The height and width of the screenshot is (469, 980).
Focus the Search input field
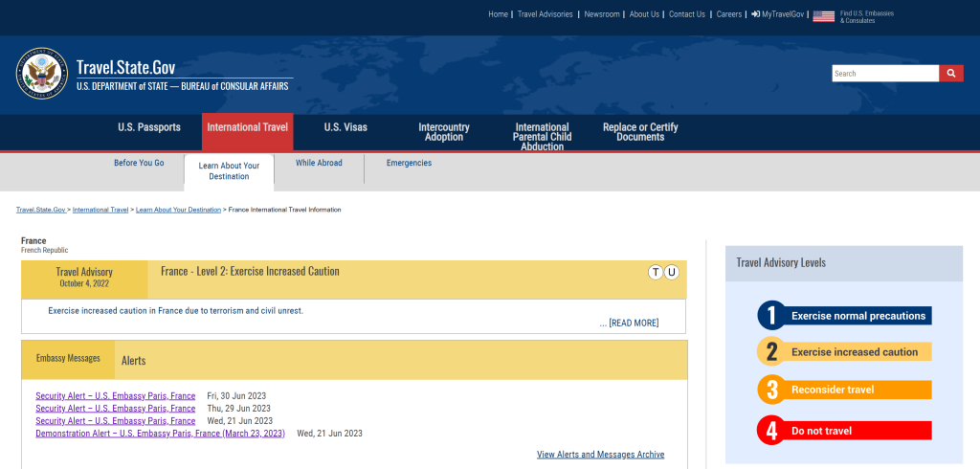pyautogui.click(x=885, y=73)
